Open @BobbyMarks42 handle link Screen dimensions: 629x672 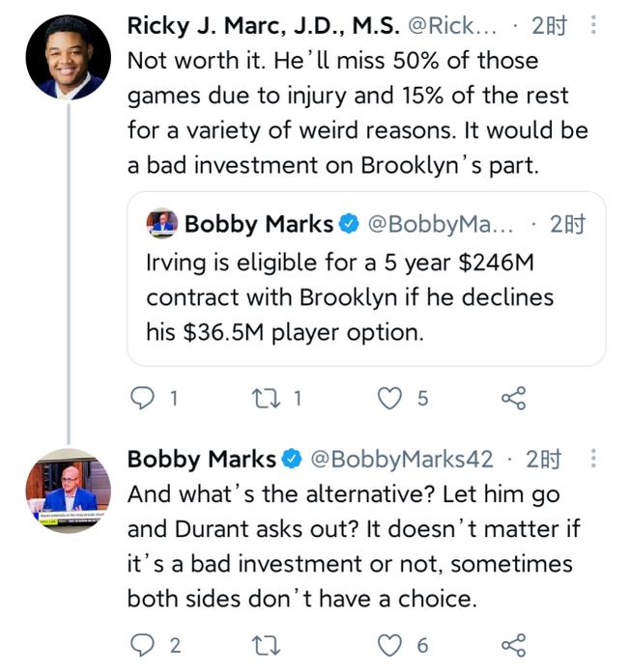click(401, 459)
